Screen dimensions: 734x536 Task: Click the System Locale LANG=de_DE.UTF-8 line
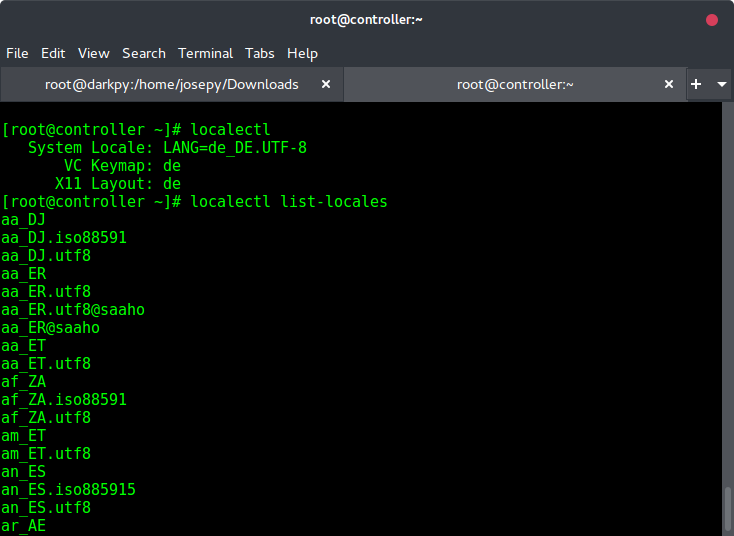167,148
